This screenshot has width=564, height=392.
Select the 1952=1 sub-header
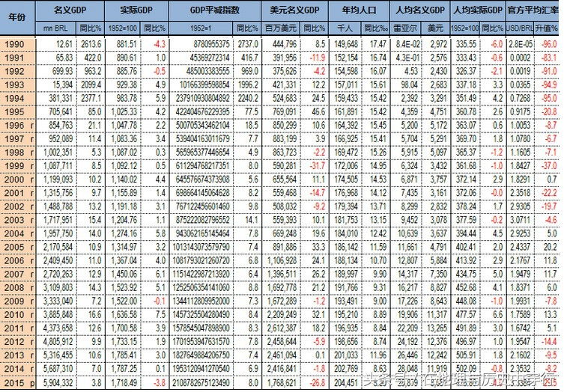click(201, 28)
